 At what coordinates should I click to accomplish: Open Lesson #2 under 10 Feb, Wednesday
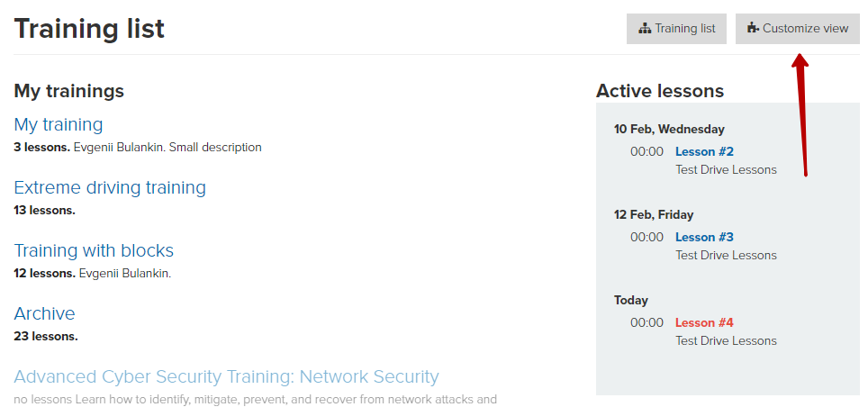point(704,152)
